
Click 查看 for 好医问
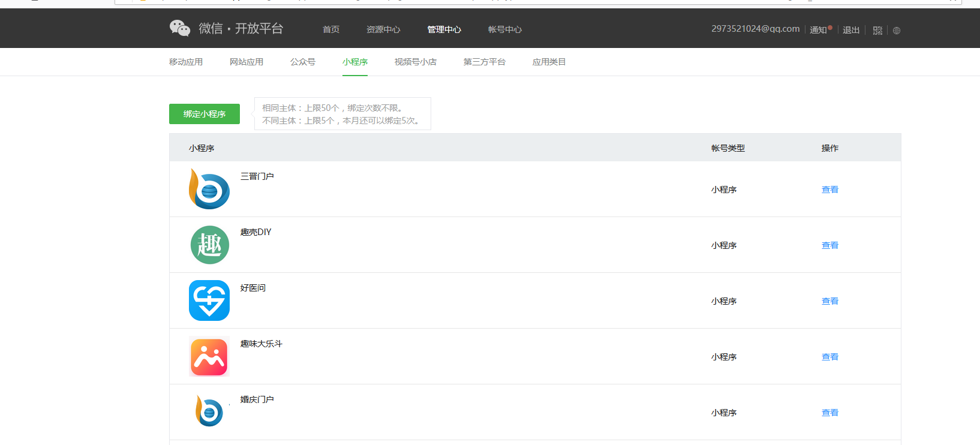coord(830,301)
